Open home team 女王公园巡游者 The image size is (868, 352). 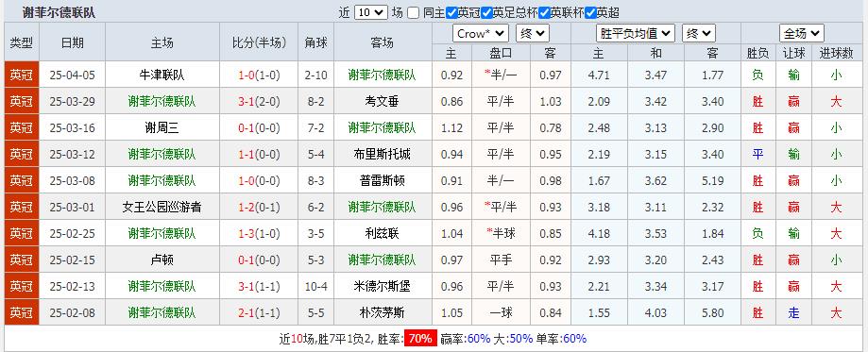(x=162, y=208)
